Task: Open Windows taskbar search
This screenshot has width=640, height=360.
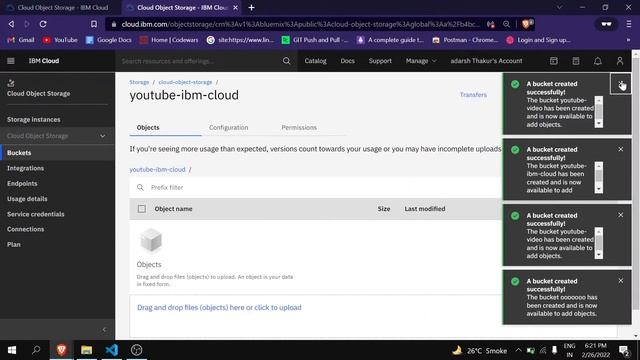Action: pos(36,350)
